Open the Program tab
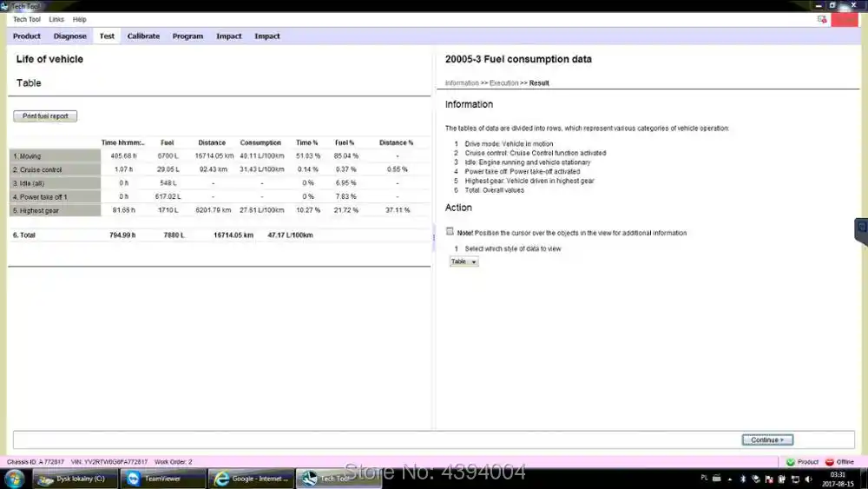The height and width of the screenshot is (489, 868). click(187, 36)
